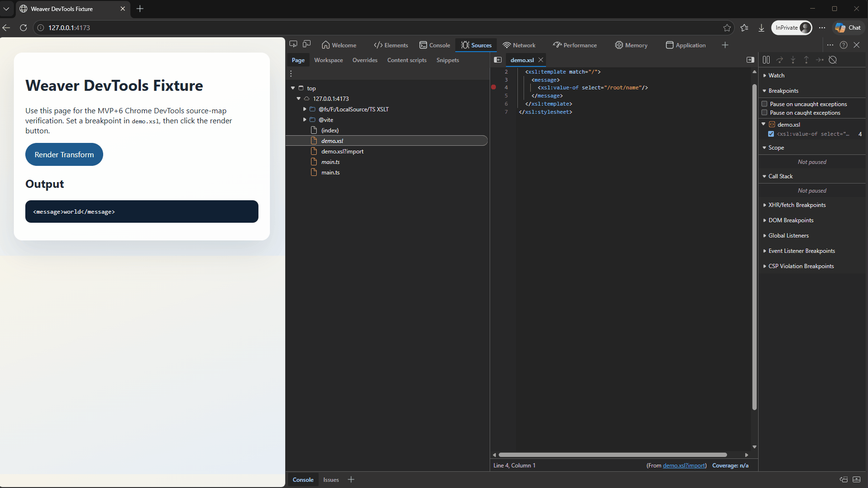Image resolution: width=868 pixels, height=488 pixels.
Task: Open the Memory tab
Action: coord(631,45)
